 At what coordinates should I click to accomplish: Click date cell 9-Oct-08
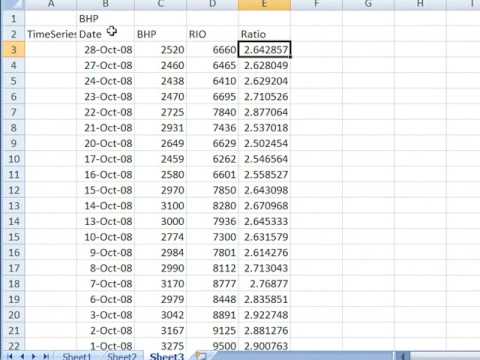[106, 252]
